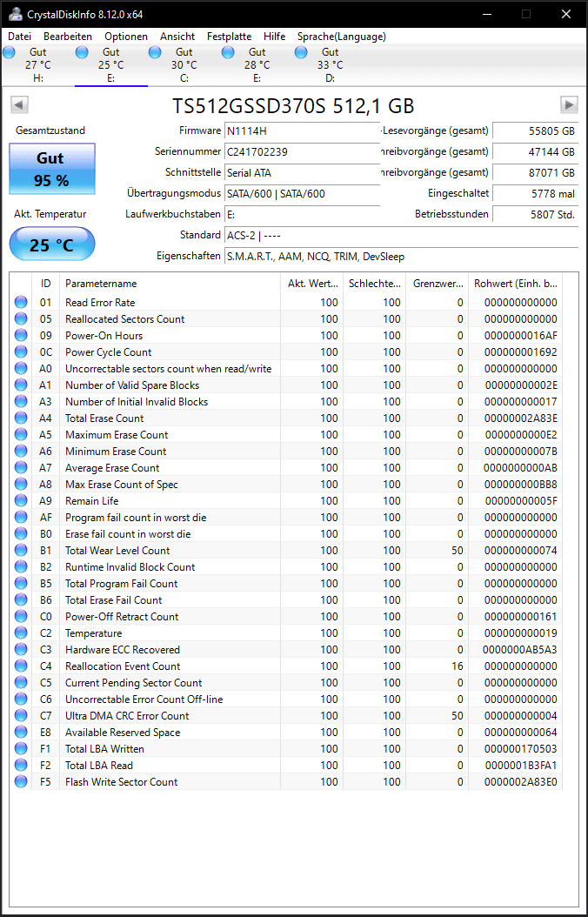
Task: Click the Seriennummer field C241702239
Action: [302, 151]
